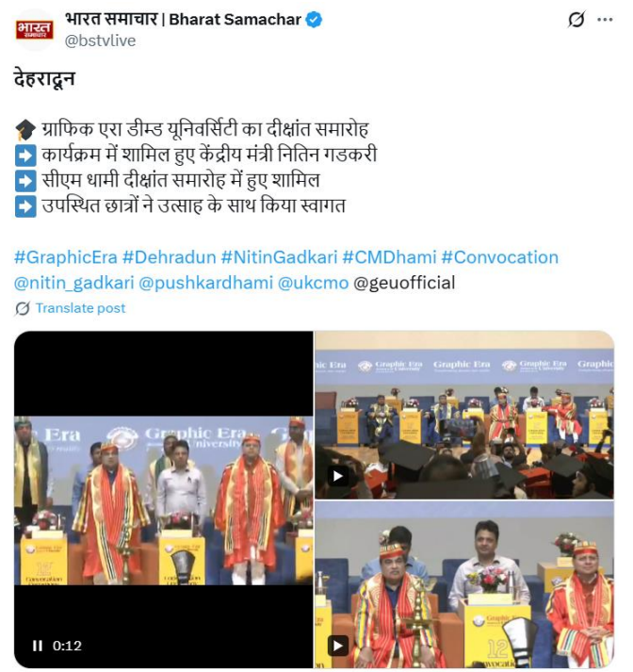Click the blue verified badge
The height and width of the screenshot is (672, 633).
click(x=314, y=20)
